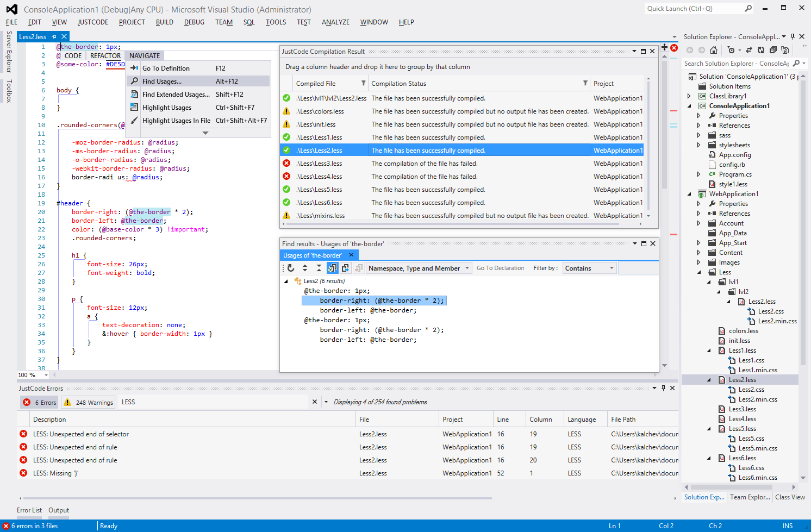
Task: Open Pending Changes Filter clock icon
Action: click(x=732, y=50)
